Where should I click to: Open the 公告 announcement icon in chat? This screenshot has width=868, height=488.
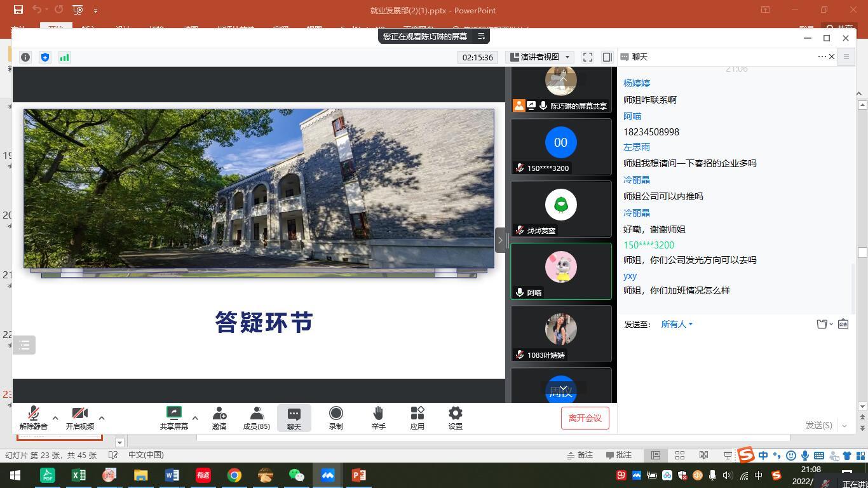coord(843,324)
